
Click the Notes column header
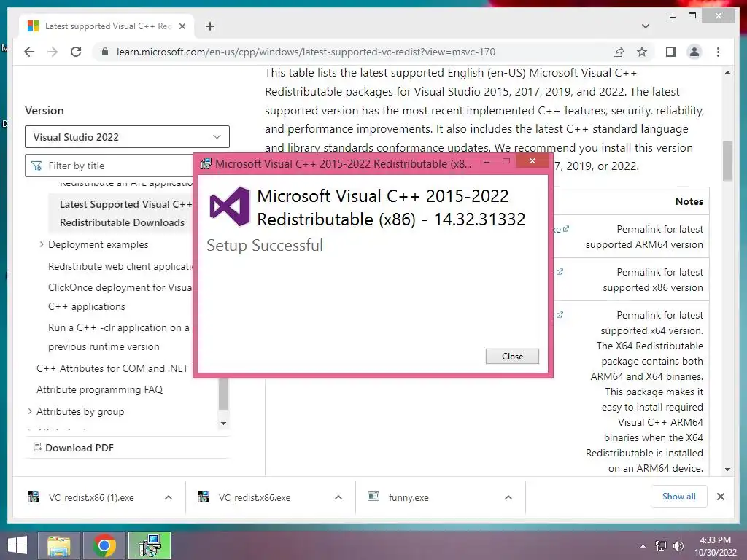point(689,201)
